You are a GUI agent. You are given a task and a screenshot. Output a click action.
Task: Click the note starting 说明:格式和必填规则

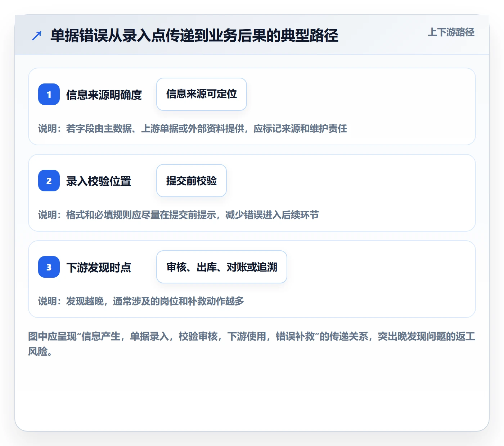179,215
